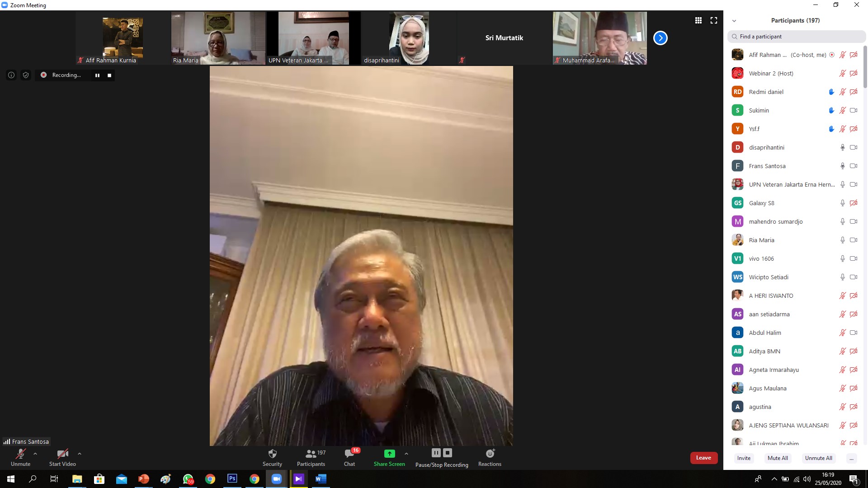This screenshot has height=488, width=868.
Task: Expand audio options arrow beside Unmute
Action: click(35, 454)
